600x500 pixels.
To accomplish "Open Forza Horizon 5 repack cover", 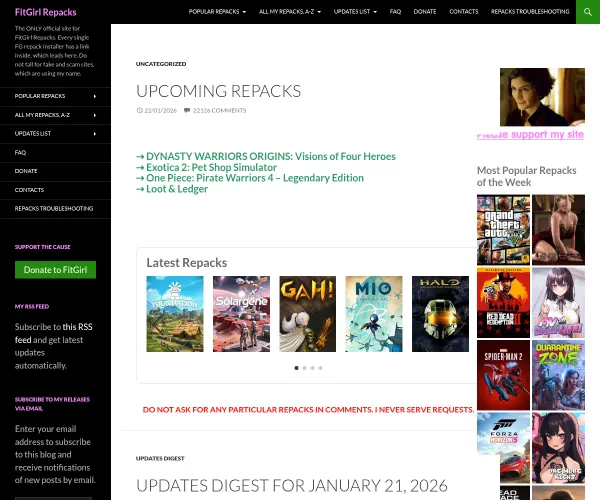I will 503,446.
